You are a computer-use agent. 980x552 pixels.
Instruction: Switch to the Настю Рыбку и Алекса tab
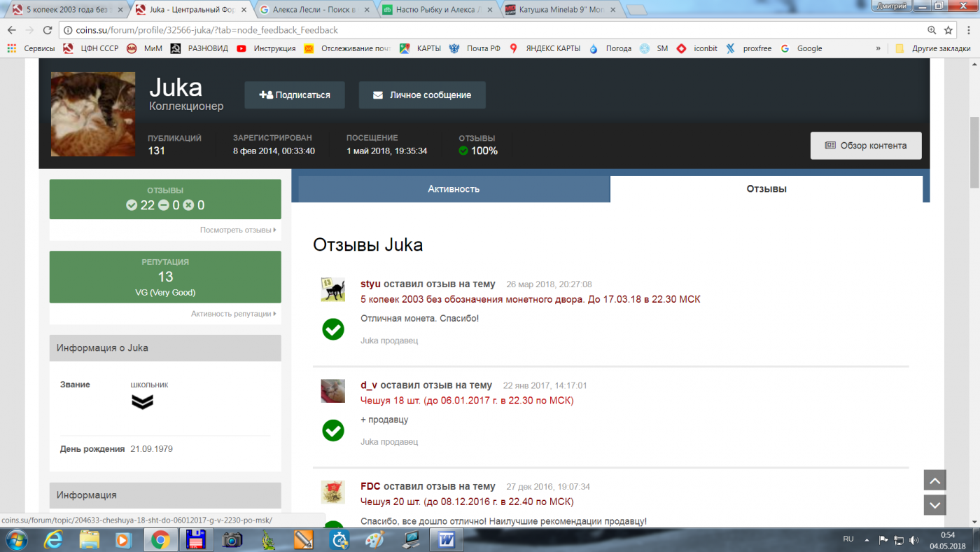pyautogui.click(x=437, y=10)
